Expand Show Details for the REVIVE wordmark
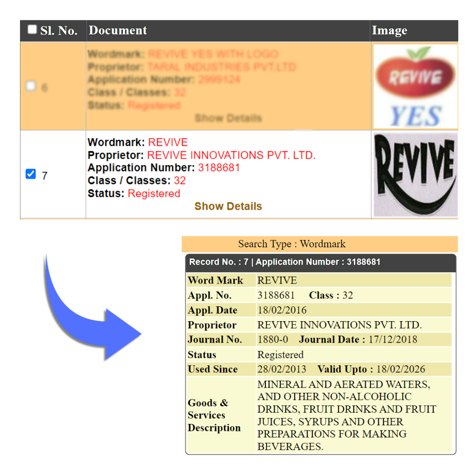The height and width of the screenshot is (476, 476). tap(228, 206)
